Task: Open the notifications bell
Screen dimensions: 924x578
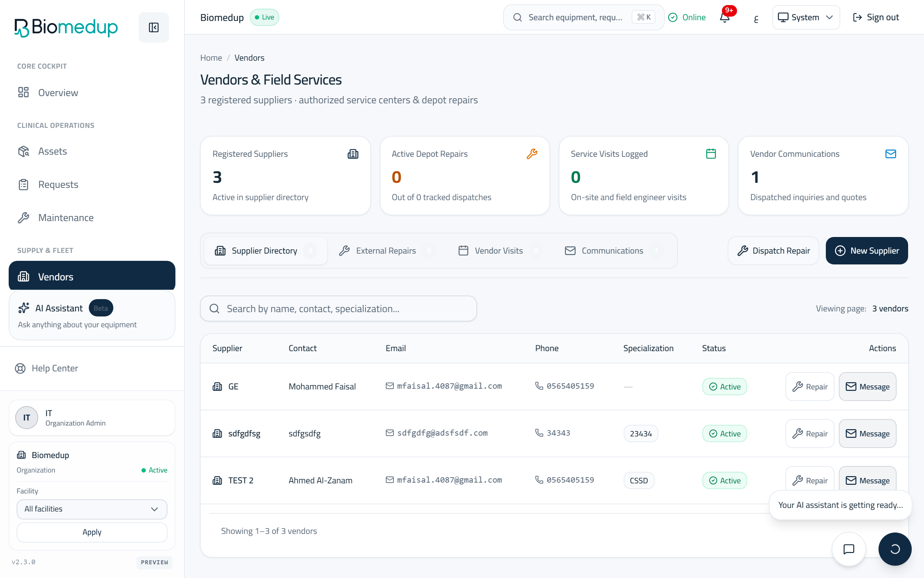Action: [725, 17]
